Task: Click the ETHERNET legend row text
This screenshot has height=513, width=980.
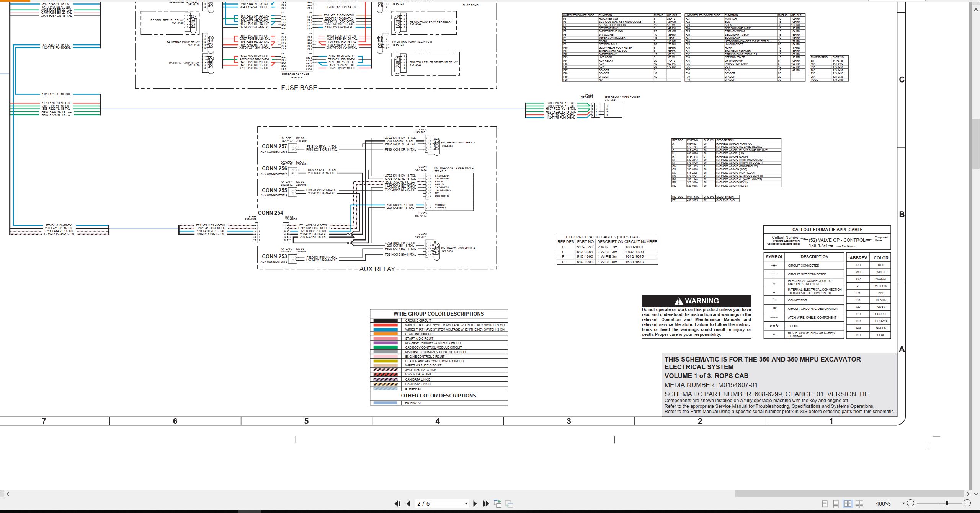Action: (413, 389)
